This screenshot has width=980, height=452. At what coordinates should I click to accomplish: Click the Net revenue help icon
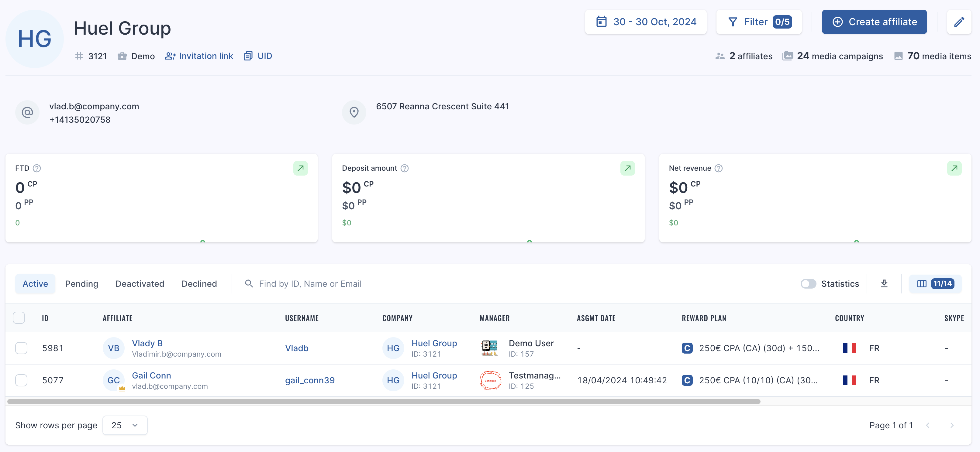pyautogui.click(x=718, y=168)
